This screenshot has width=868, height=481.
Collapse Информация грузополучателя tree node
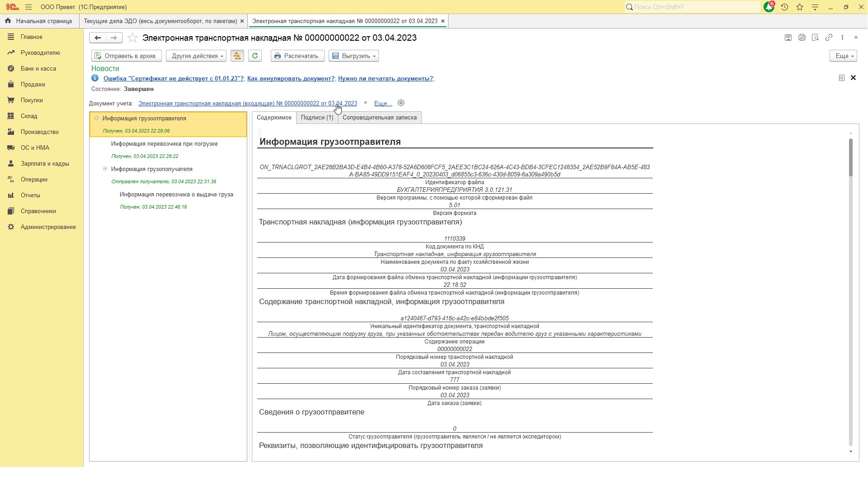pyautogui.click(x=105, y=169)
